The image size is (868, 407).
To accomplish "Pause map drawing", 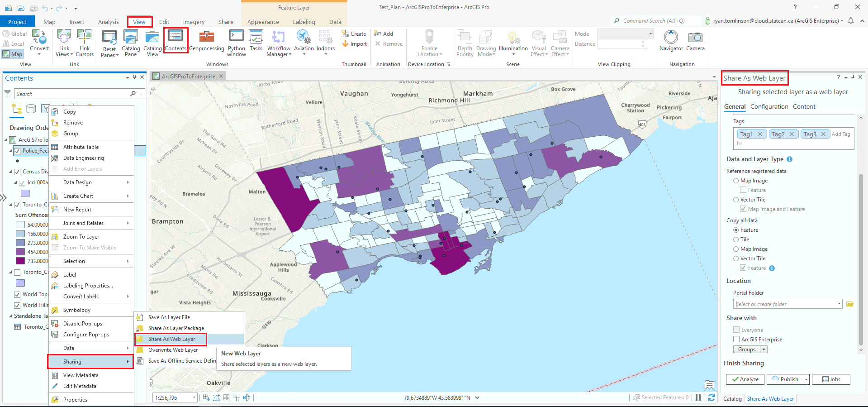I will 698,397.
